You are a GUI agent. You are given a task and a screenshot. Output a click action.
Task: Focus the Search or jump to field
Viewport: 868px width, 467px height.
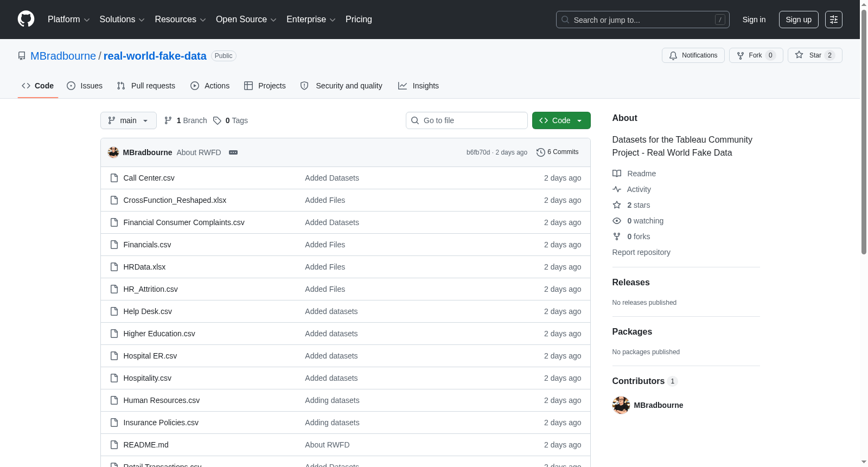click(642, 20)
